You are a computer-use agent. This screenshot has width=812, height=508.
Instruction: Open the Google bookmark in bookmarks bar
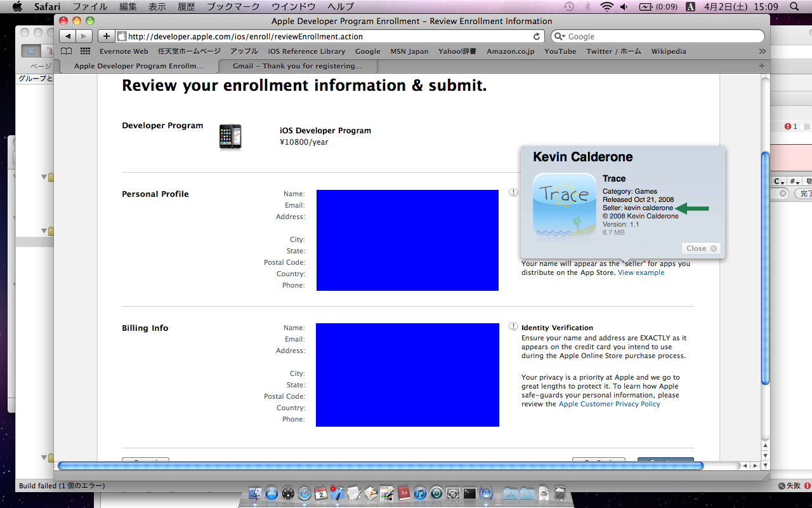pyautogui.click(x=368, y=51)
